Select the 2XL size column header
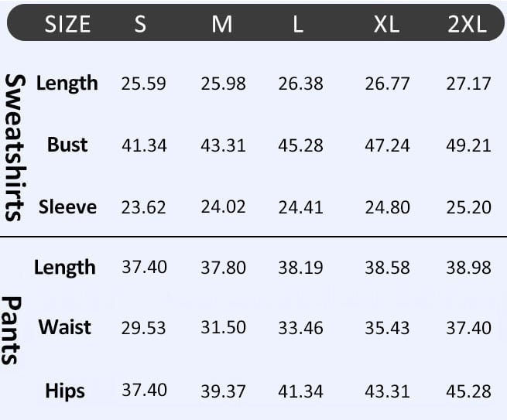Screen dimensions: 507x420 (x=468, y=24)
